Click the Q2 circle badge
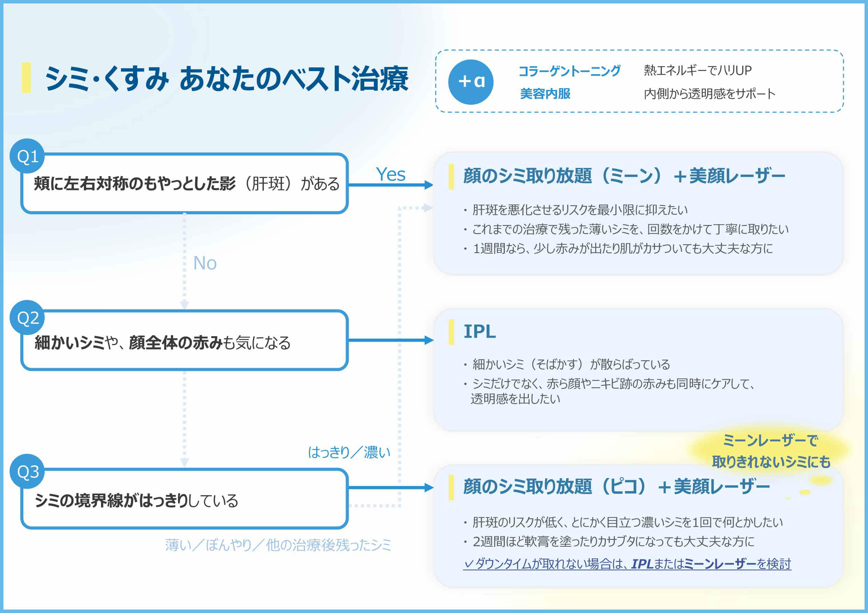Viewport: 868px width, 613px height. pyautogui.click(x=27, y=317)
